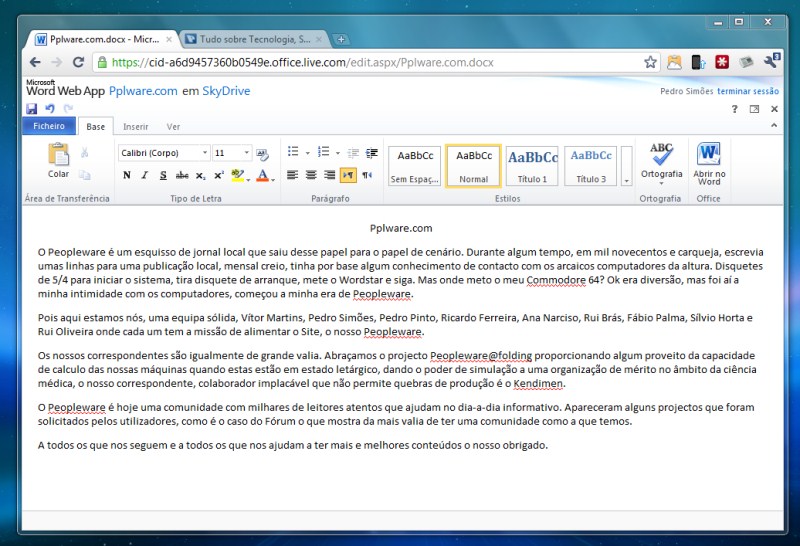Switch to the Inserir ribbon tab
The image size is (800, 546).
135,127
